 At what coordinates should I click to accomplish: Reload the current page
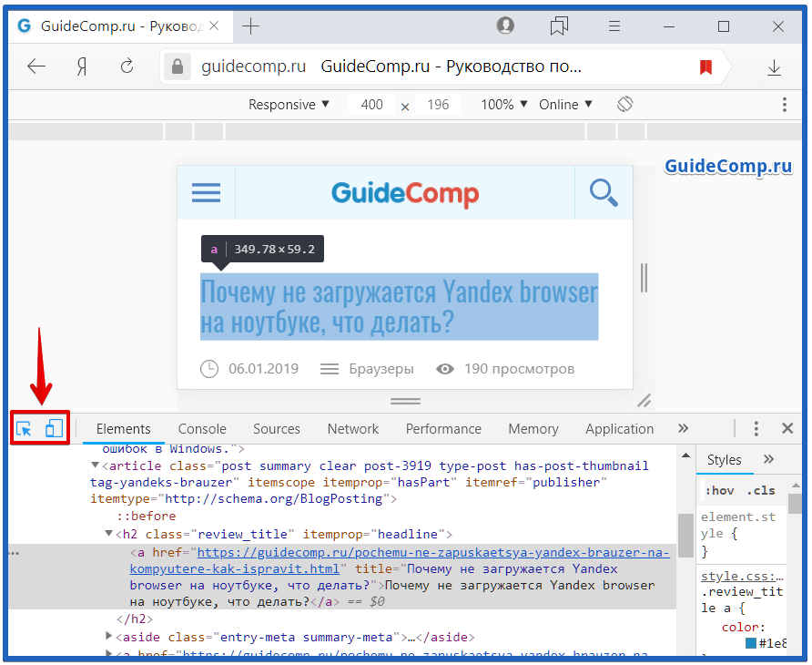(127, 66)
